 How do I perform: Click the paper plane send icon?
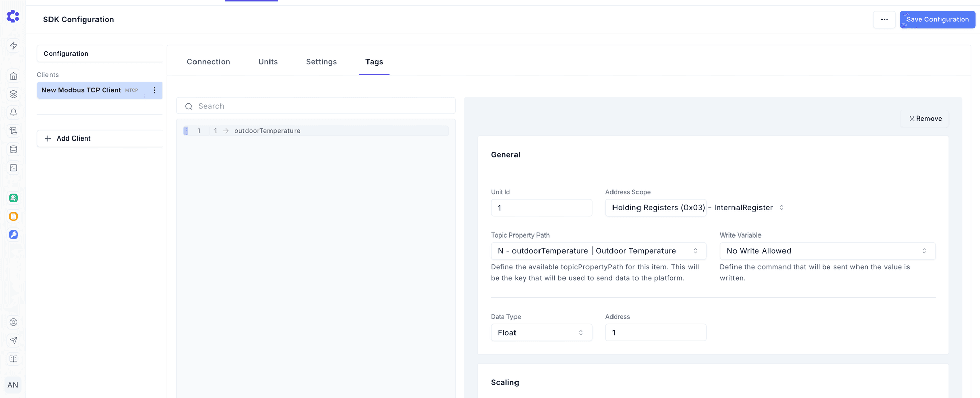pos(14,340)
